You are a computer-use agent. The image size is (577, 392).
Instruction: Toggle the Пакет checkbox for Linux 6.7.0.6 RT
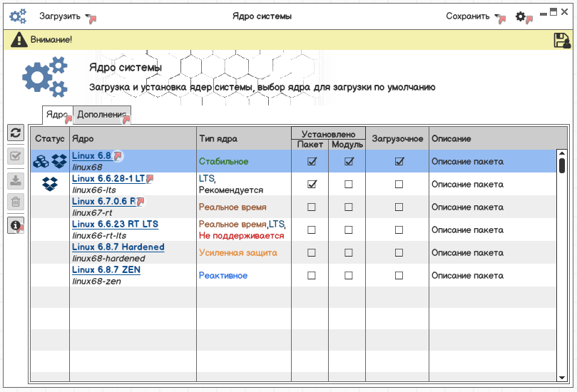(x=311, y=207)
